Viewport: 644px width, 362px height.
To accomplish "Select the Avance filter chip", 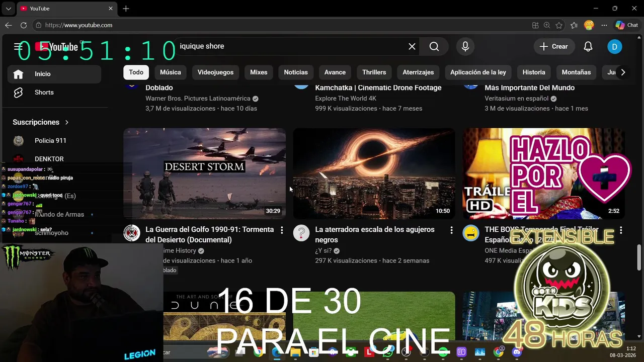I will [335, 72].
